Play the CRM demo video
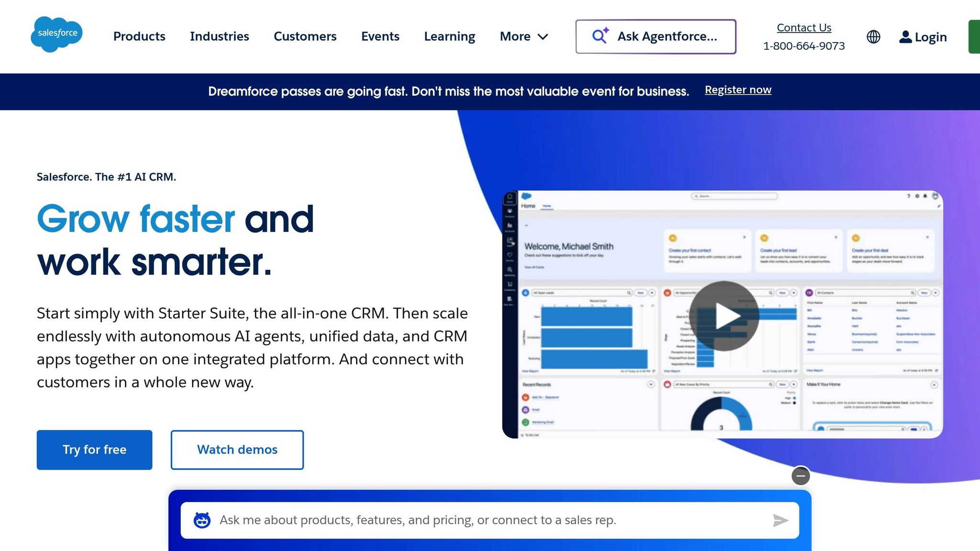 [x=724, y=316]
